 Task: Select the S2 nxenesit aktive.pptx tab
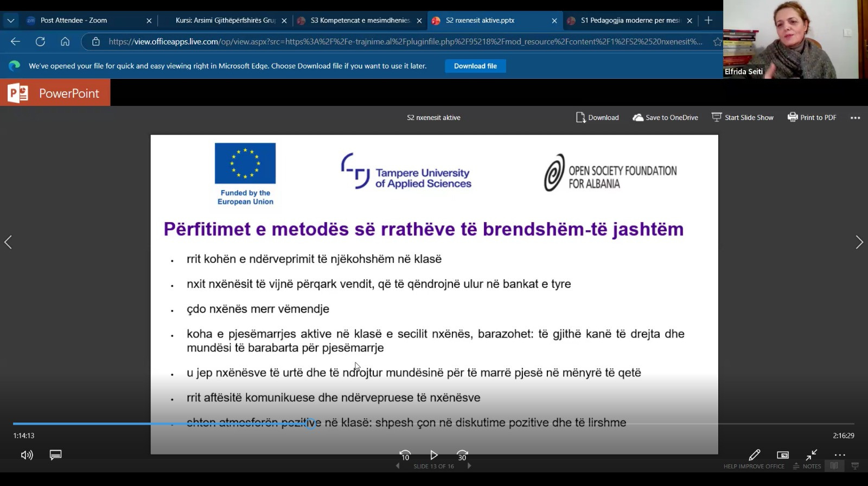pyautogui.click(x=495, y=21)
